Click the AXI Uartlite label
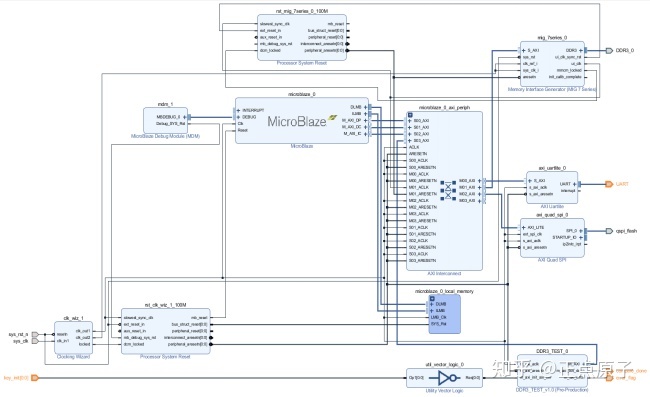 click(552, 206)
